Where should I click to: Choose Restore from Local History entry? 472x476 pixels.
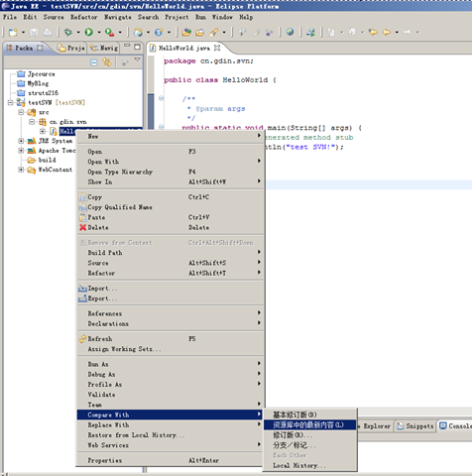pyautogui.click(x=171, y=435)
